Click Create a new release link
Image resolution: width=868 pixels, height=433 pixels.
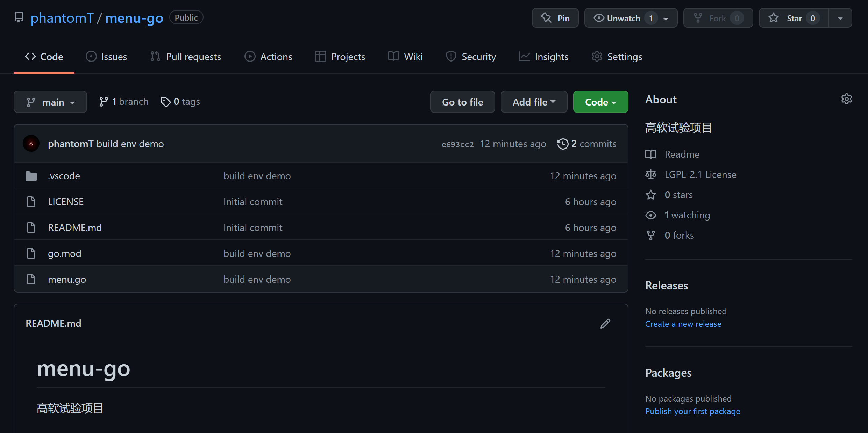[x=683, y=324]
